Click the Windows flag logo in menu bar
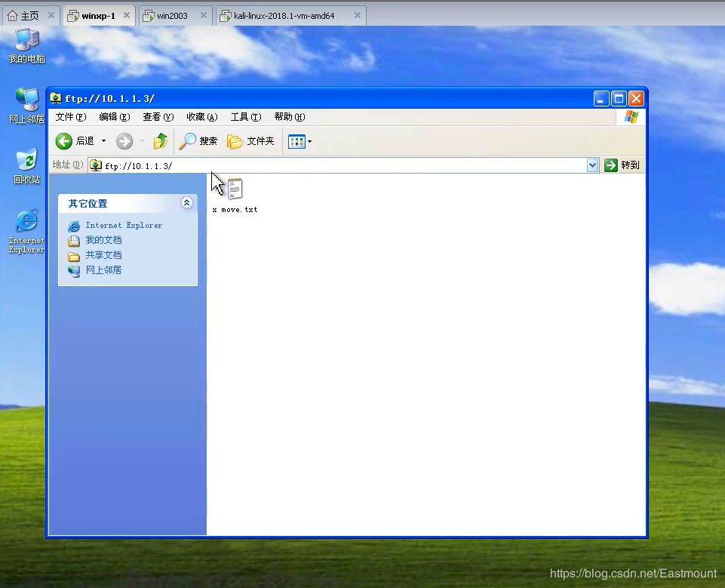 coord(631,116)
